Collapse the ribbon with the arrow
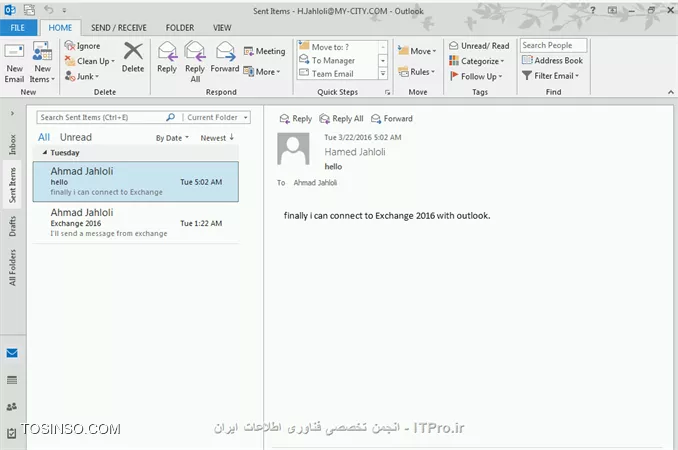678x450 pixels. pos(670,92)
